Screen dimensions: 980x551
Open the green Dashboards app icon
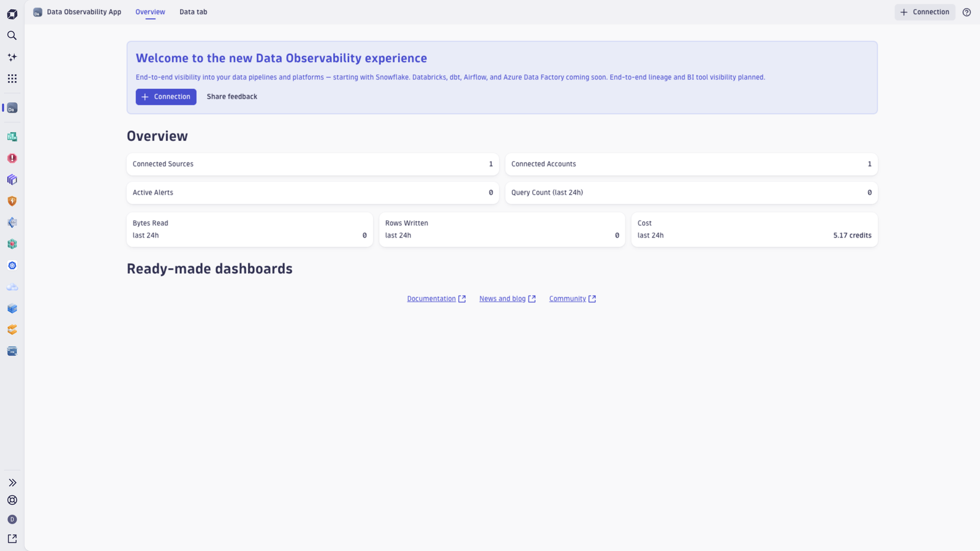point(12,137)
